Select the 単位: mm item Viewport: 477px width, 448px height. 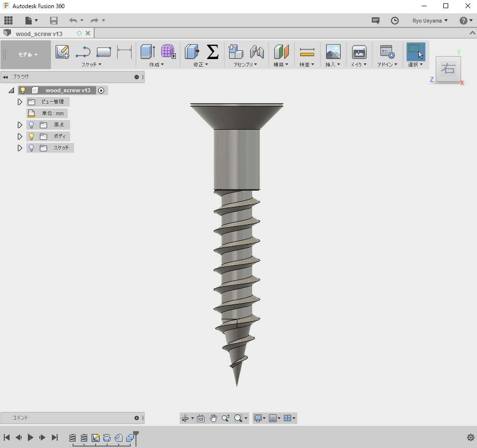coord(47,113)
